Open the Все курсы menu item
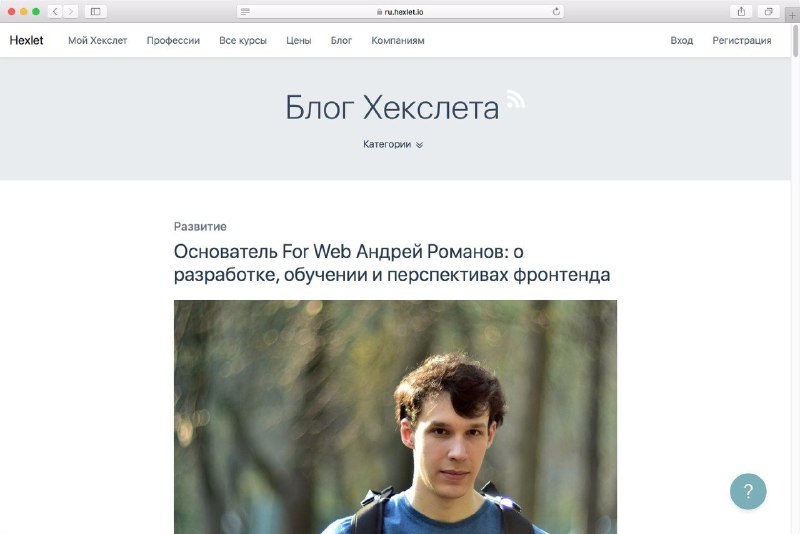Screen dimensions: 800x534 (x=243, y=40)
